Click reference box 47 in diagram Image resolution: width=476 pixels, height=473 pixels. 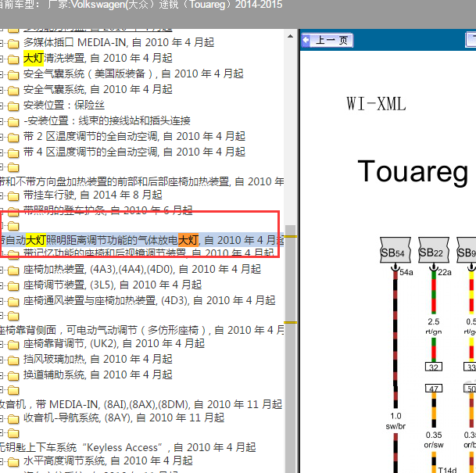tap(434, 389)
